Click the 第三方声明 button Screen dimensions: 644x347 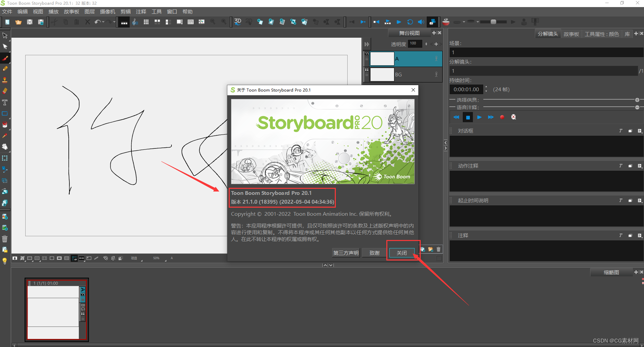coord(346,252)
